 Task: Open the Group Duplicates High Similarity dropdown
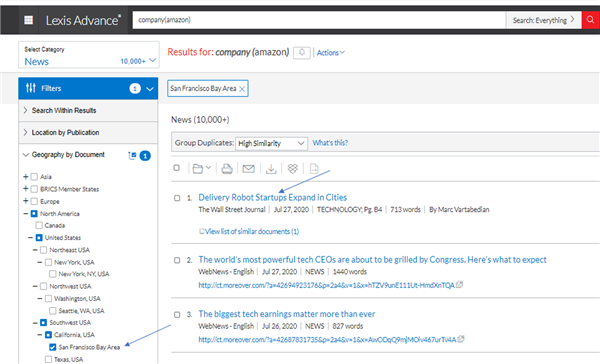pos(271,143)
